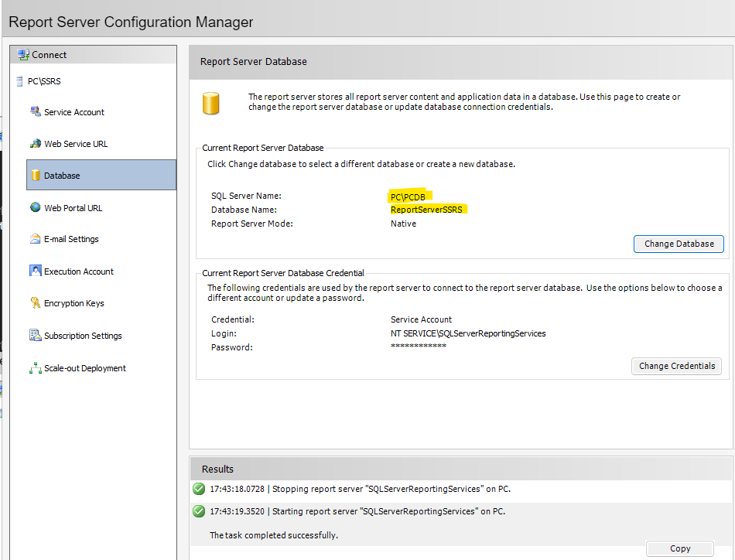This screenshot has width=735, height=560.
Task: Click the ReportServerSSRS database name value
Action: pyautogui.click(x=426, y=210)
